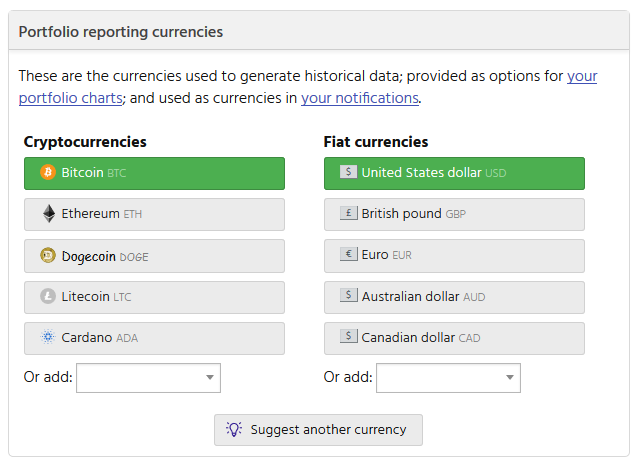
Task: Click the orange Bitcoin logo icon
Action: [48, 173]
